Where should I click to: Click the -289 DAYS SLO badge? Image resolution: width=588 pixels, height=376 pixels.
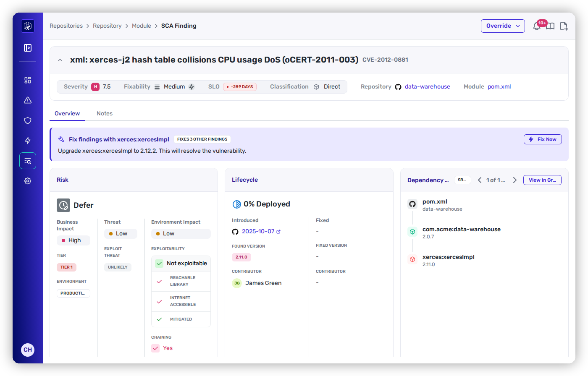click(240, 87)
